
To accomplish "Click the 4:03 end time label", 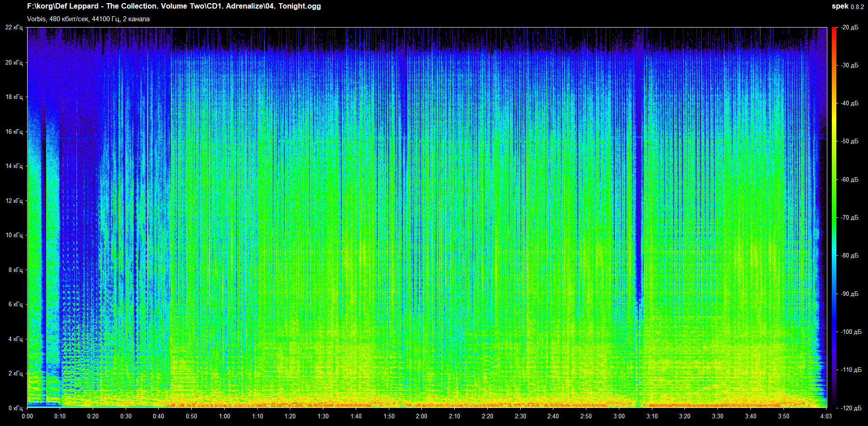I will tap(826, 416).
